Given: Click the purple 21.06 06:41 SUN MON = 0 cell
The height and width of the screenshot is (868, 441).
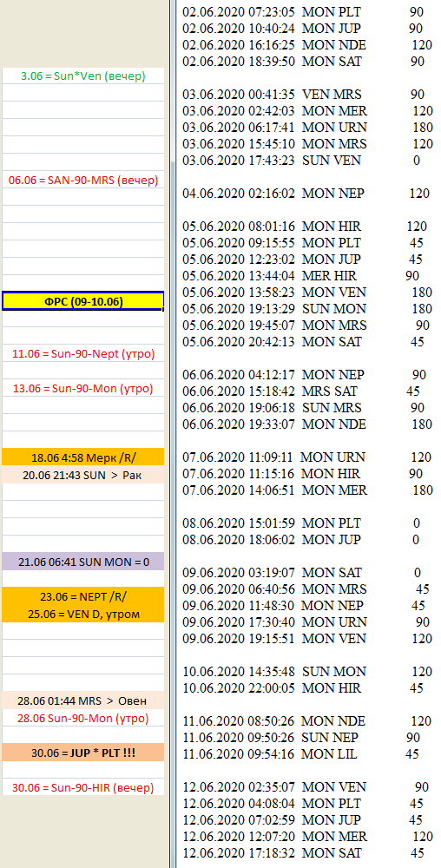Looking at the screenshot, I should (x=83, y=562).
